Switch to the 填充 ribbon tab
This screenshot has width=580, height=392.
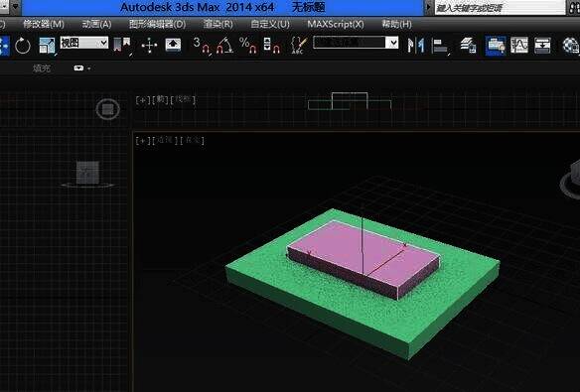coord(42,68)
